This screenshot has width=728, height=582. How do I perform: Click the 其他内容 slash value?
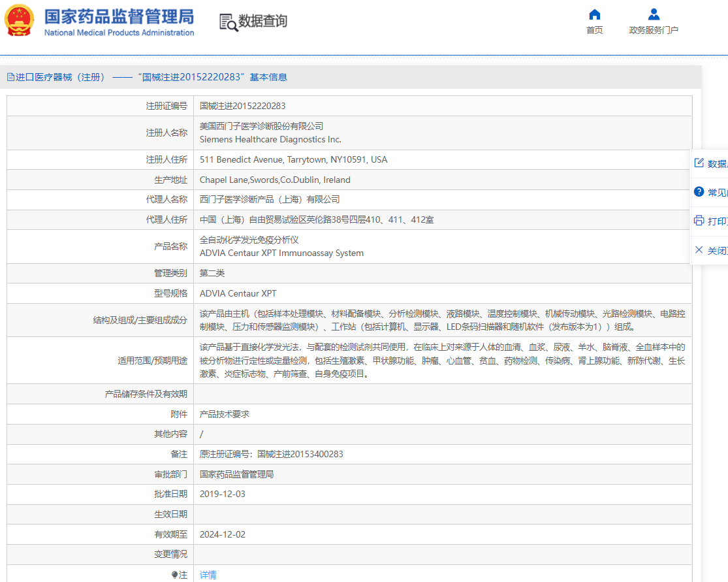click(202, 434)
